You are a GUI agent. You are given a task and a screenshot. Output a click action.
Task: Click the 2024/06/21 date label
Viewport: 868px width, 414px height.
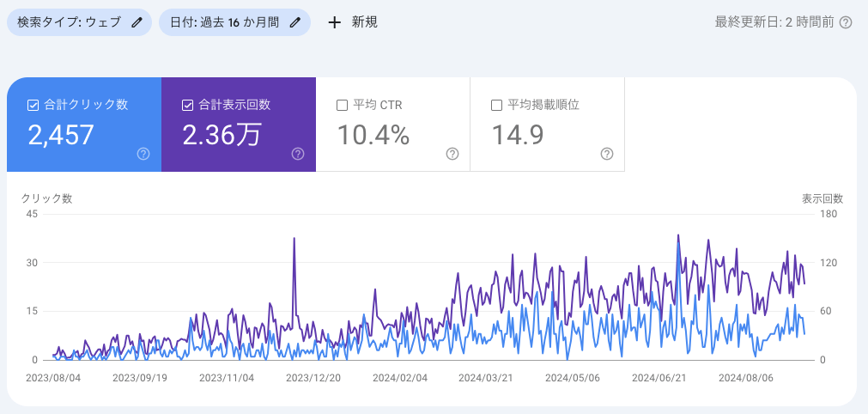click(660, 378)
